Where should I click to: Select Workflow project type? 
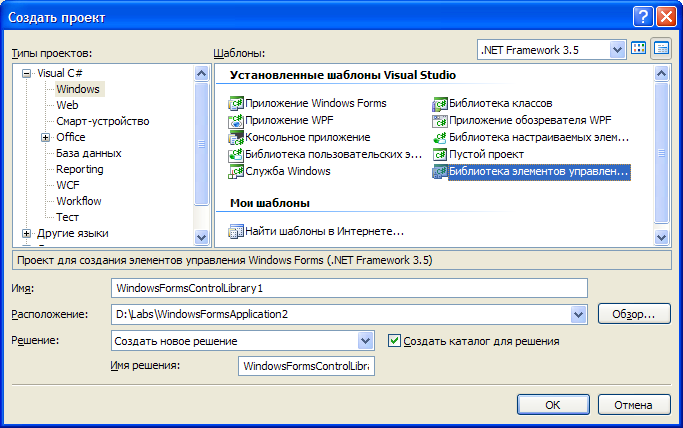(x=79, y=201)
